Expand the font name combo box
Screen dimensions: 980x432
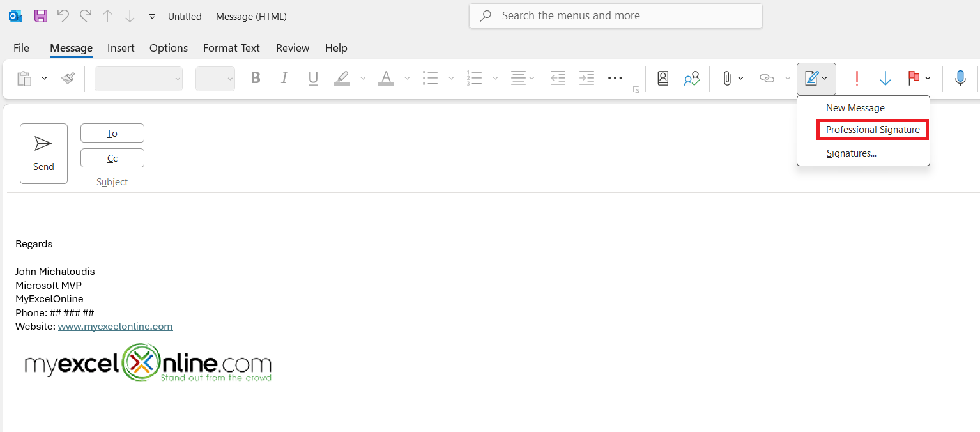(x=178, y=78)
